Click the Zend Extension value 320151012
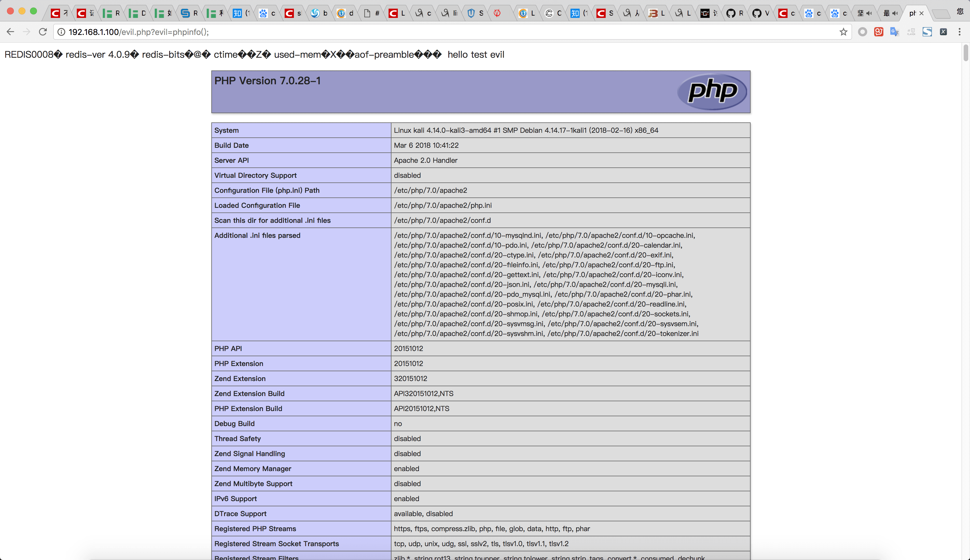 (x=411, y=378)
